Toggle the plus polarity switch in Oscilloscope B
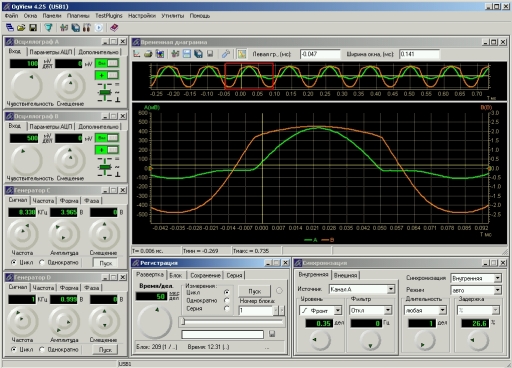Viewport: 512px width, 368px height. coord(107,150)
